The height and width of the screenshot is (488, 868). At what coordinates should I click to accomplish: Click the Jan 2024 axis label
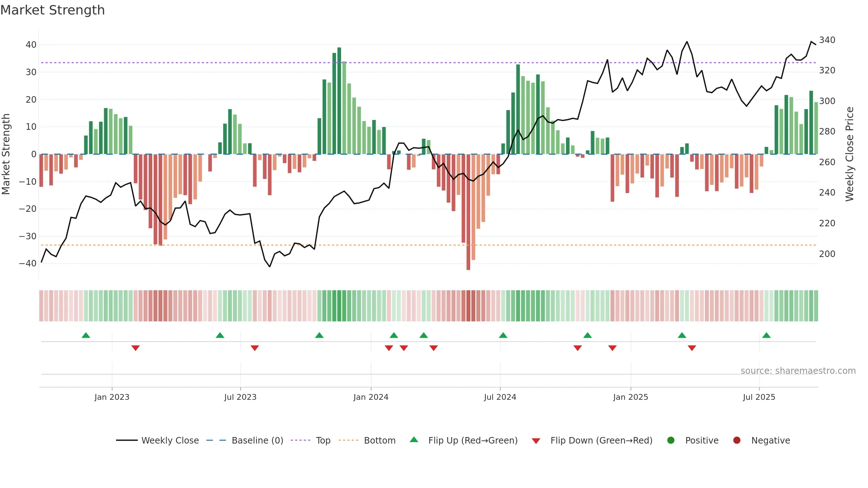(371, 397)
